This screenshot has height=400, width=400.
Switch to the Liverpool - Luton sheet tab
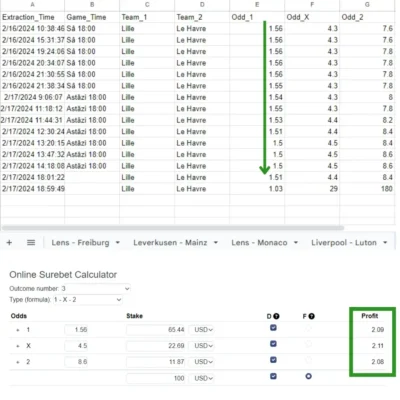point(344,243)
